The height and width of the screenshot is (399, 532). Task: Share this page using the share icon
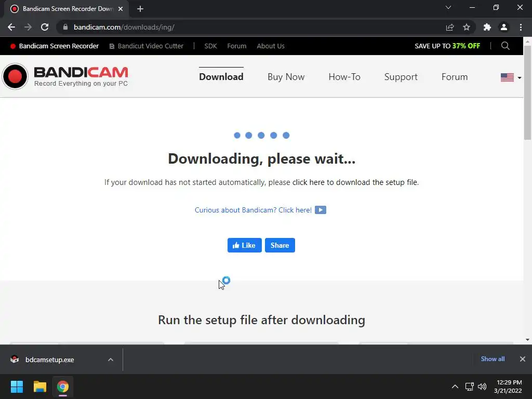(450, 27)
